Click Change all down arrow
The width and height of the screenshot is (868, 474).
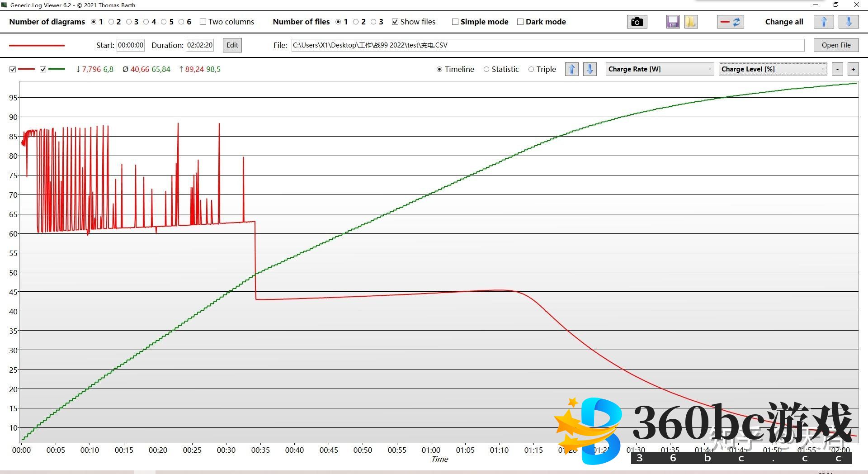pyautogui.click(x=848, y=22)
